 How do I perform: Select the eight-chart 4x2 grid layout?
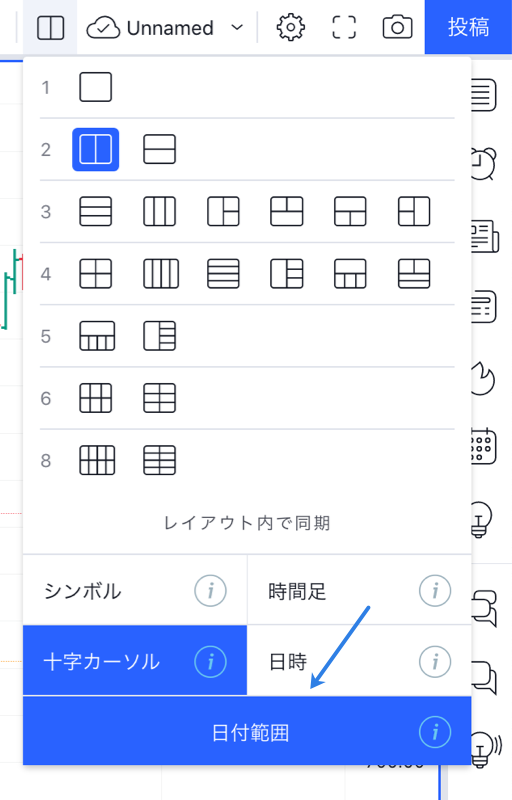[x=97, y=460]
